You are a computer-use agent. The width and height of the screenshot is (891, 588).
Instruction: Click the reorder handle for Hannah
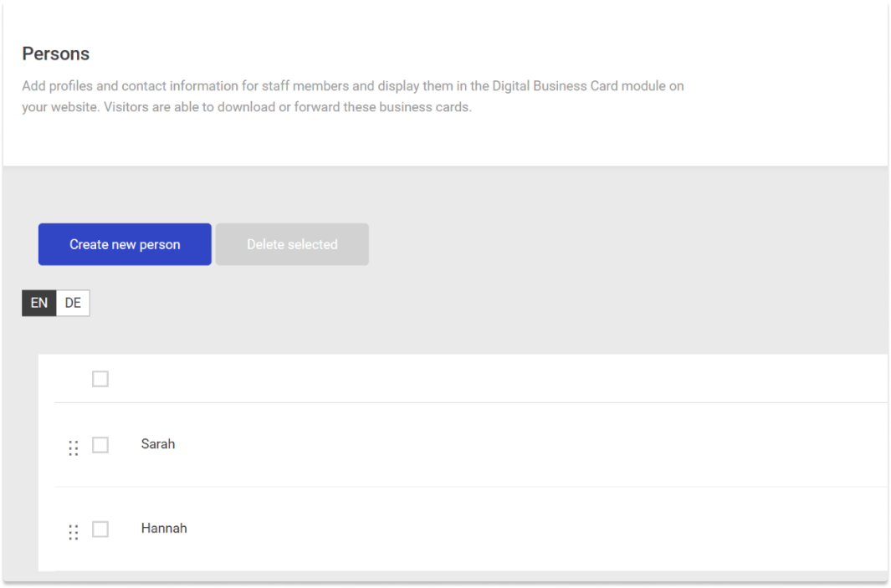pos(74,532)
